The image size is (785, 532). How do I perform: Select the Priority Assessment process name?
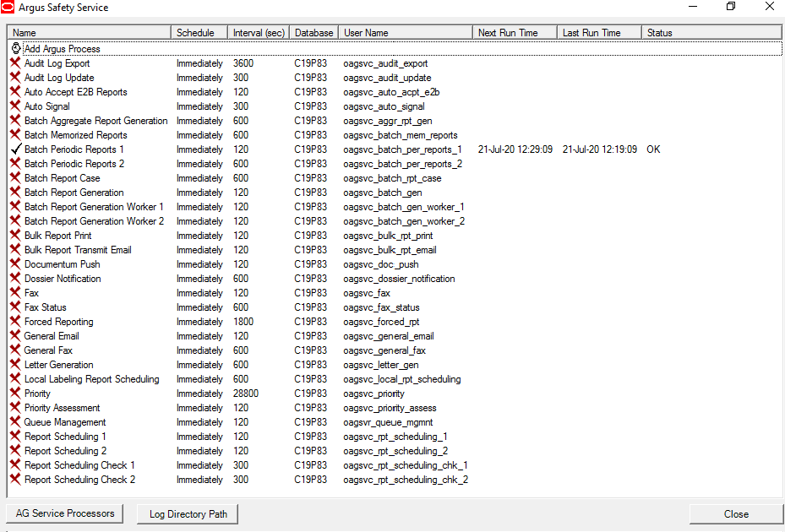62,408
